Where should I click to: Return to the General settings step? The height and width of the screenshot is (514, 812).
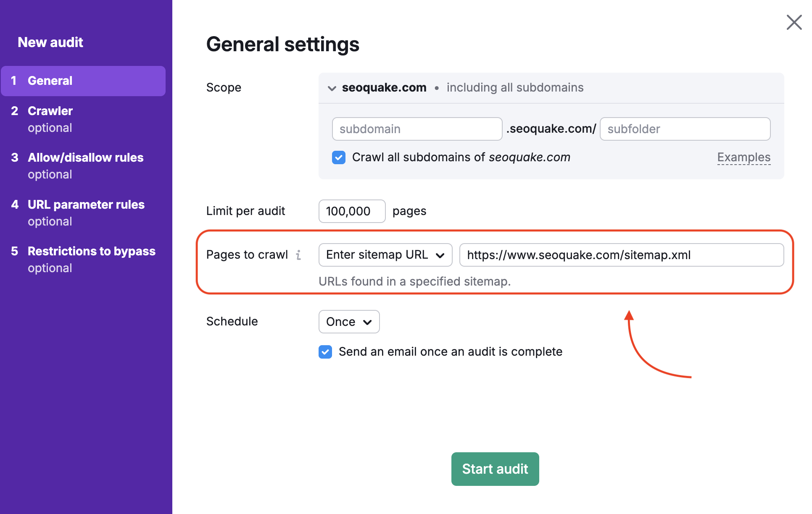point(50,81)
